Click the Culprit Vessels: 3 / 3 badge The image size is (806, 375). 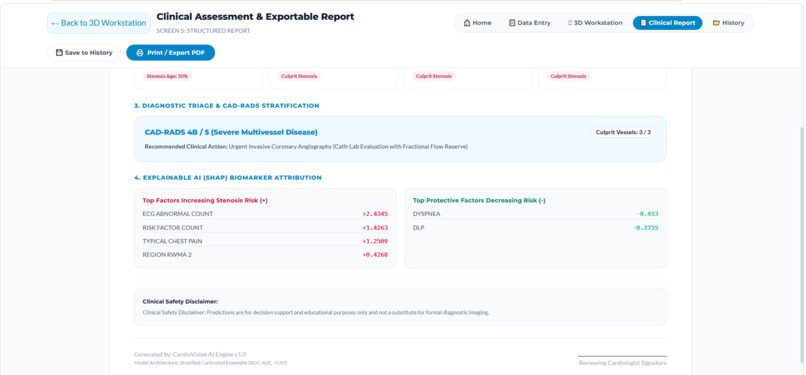[623, 132]
